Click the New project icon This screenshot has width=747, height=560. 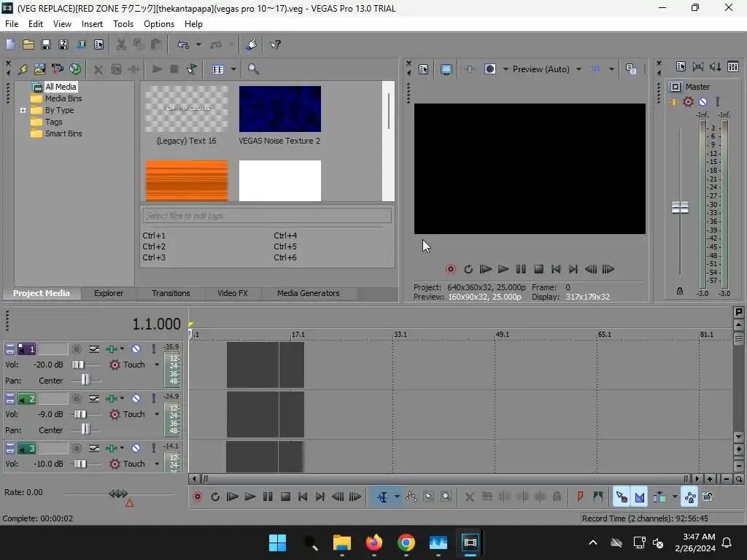pos(10,44)
